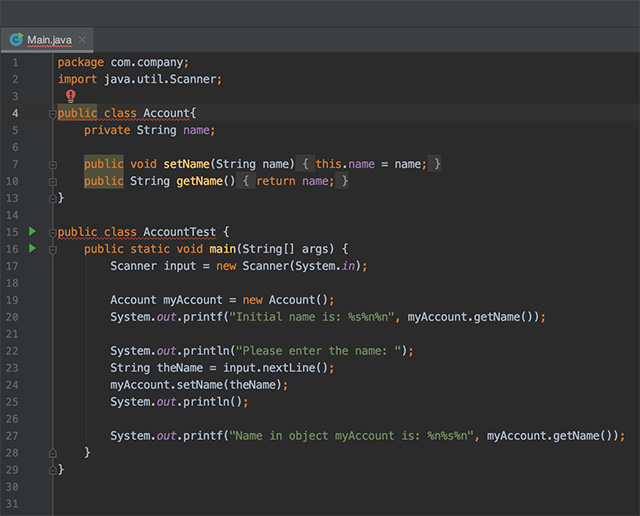
Task: Click the "Name in object myAccount is:" string
Action: click(x=351, y=436)
